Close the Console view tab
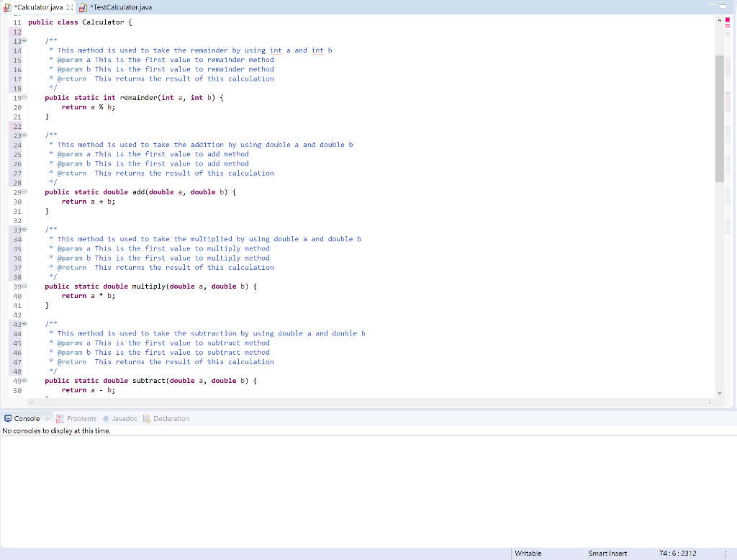The image size is (737, 560). (47, 418)
